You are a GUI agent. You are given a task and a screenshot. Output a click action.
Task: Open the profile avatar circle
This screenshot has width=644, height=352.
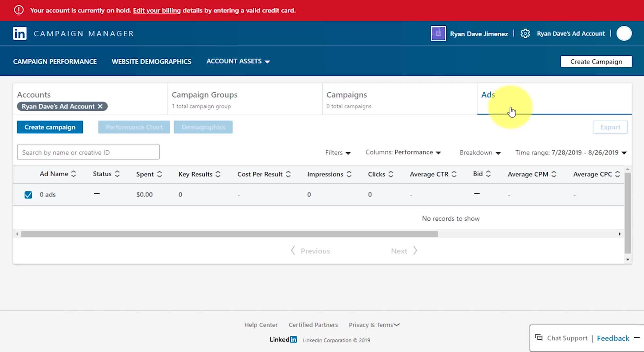[624, 34]
